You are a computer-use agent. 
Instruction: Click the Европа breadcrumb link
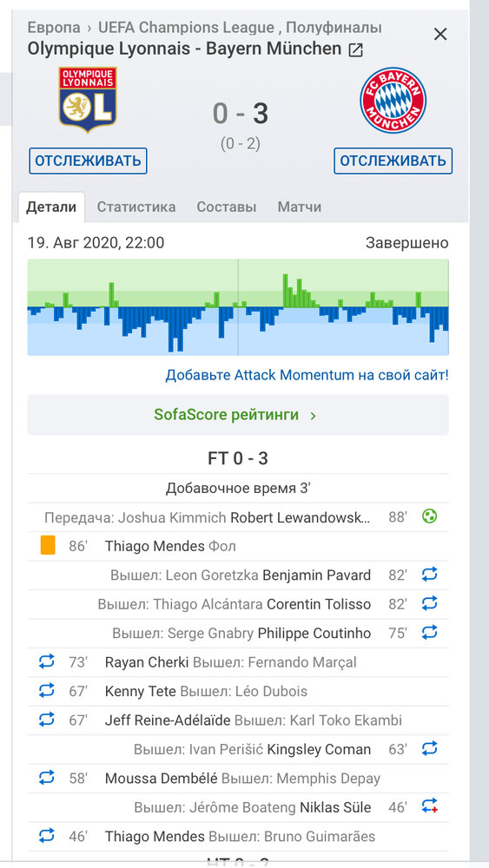[54, 27]
